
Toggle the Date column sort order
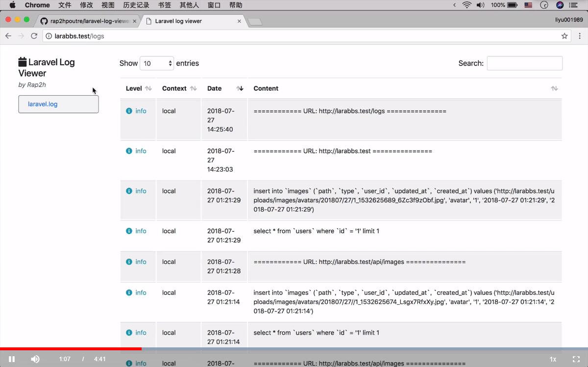[240, 88]
